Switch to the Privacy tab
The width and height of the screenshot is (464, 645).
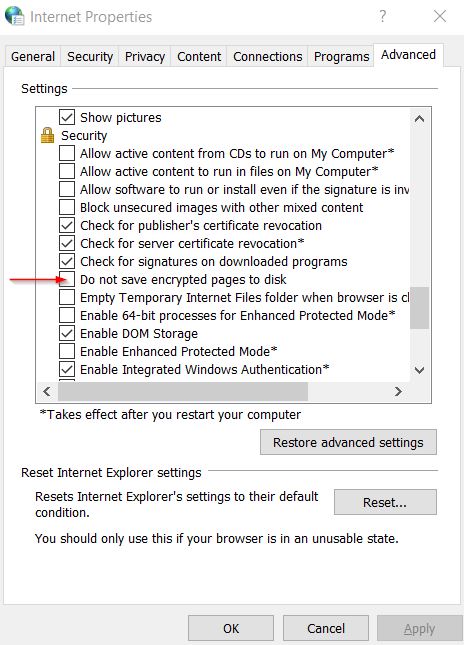click(x=145, y=56)
